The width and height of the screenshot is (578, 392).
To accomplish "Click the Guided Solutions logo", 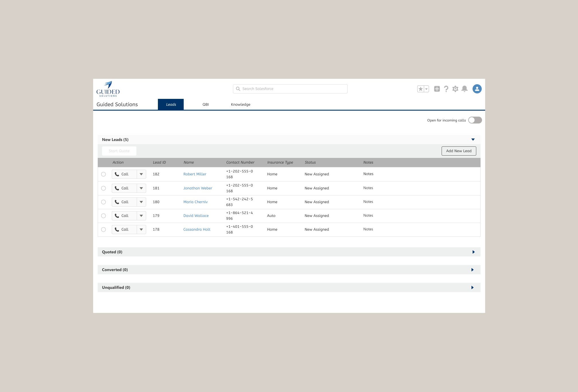I will click(x=108, y=89).
